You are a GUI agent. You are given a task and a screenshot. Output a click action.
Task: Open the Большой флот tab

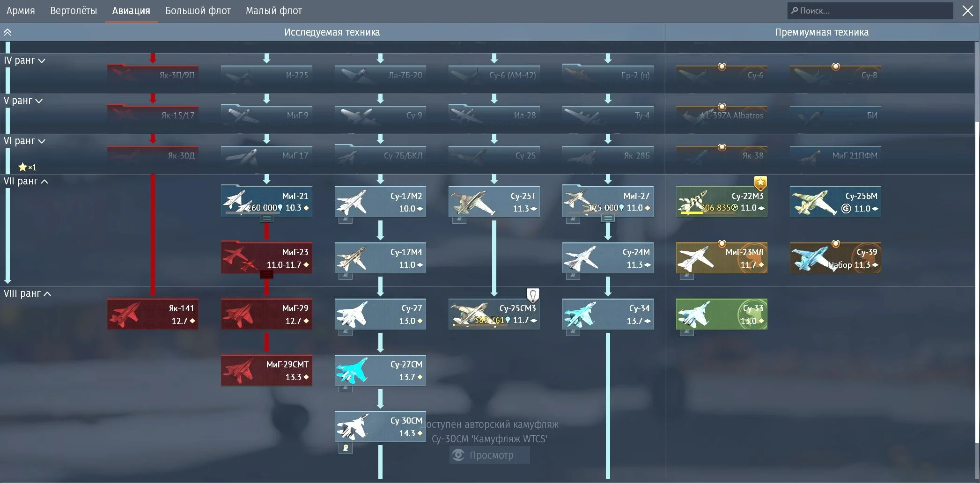point(198,11)
